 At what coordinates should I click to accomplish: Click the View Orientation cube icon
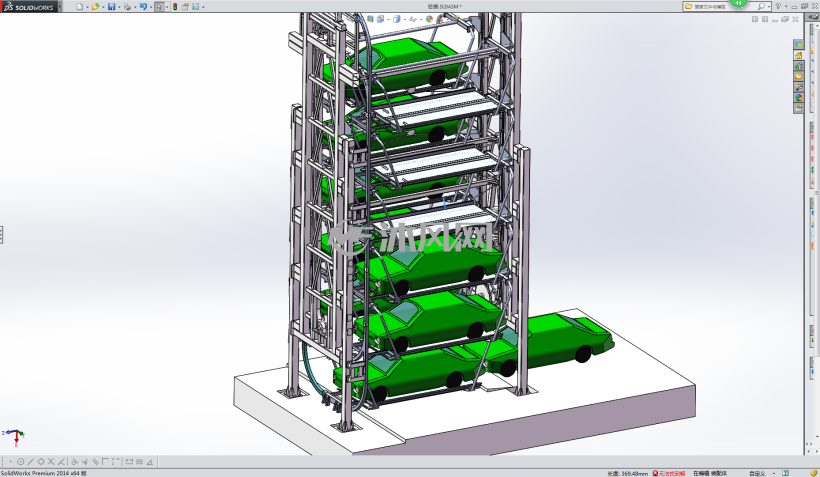pyautogui.click(x=381, y=19)
